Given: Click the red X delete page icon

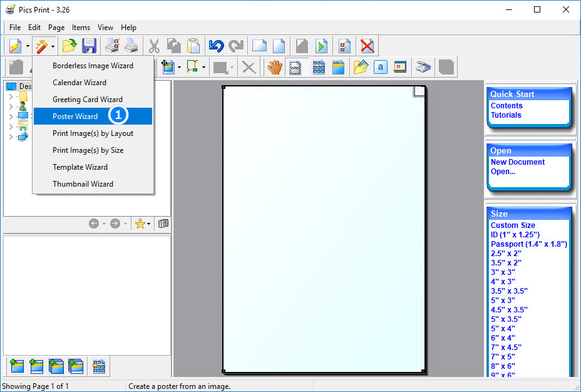Looking at the screenshot, I should [x=368, y=46].
